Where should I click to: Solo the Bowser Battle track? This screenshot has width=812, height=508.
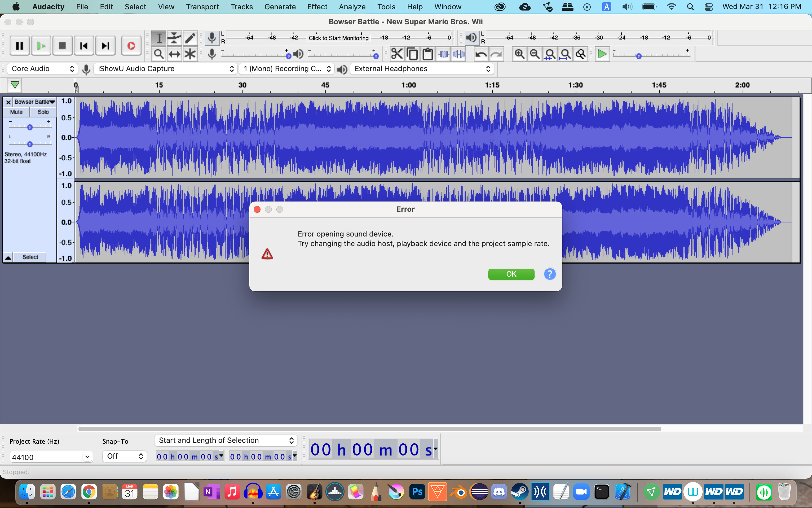[x=43, y=112]
